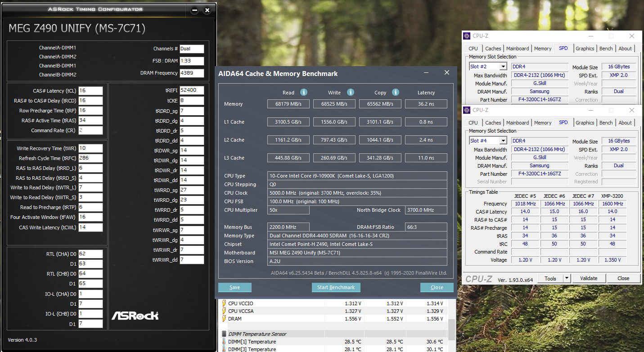Expand the arrow next to the CPU-Z Tools button
Image resolution: width=644 pixels, height=352 pixels.
(567, 279)
